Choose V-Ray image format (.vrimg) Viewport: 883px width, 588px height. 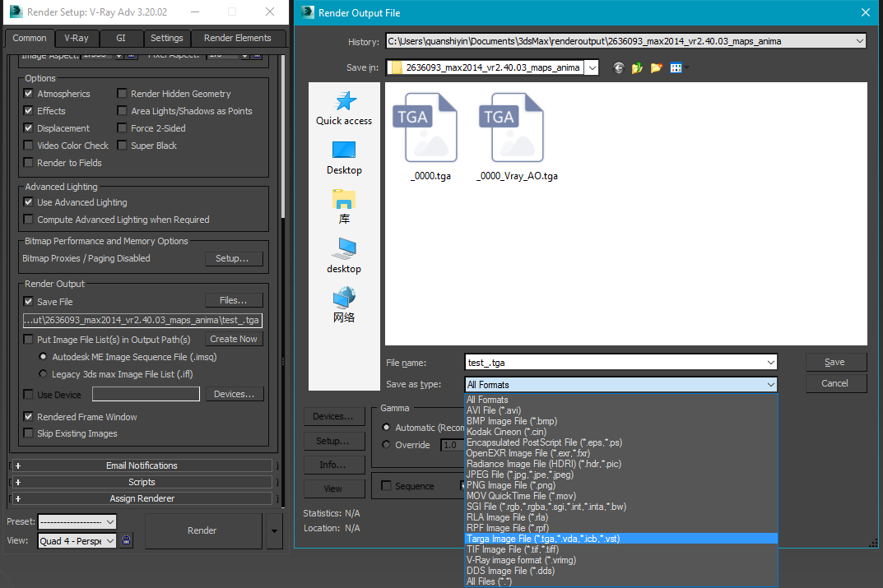pyautogui.click(x=621, y=560)
